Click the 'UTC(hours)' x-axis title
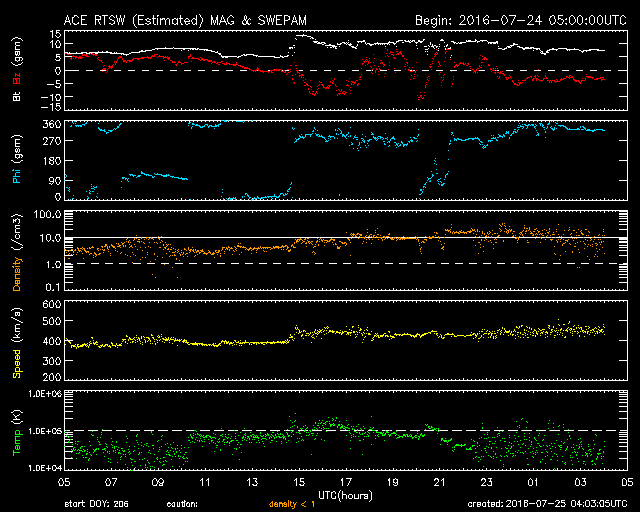The image size is (640, 512). [345, 495]
